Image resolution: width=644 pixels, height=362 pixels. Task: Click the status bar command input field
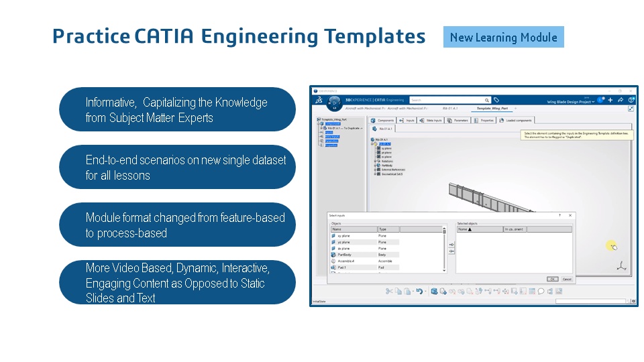590,301
